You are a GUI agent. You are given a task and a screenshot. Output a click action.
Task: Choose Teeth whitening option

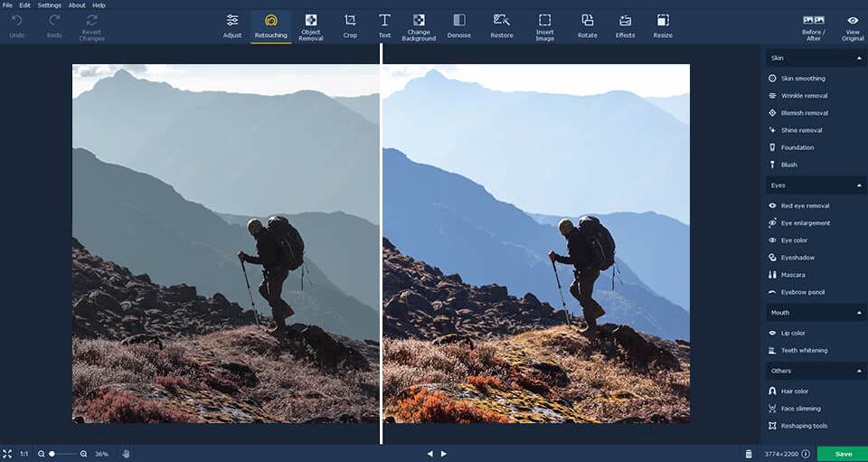tap(803, 350)
